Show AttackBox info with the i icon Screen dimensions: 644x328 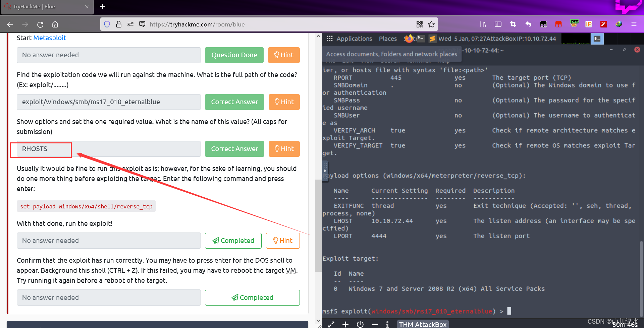tap(387, 324)
